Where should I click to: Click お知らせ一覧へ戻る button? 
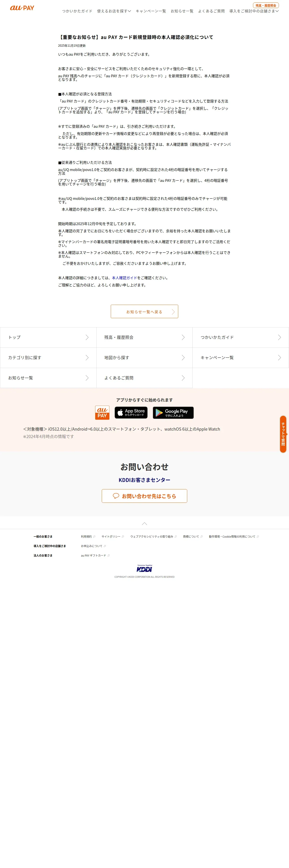[144, 312]
